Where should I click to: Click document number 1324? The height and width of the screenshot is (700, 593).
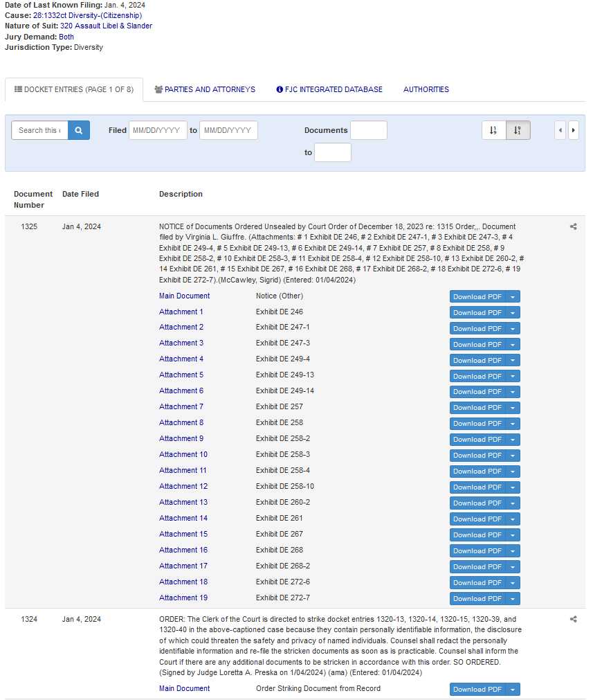[29, 619]
